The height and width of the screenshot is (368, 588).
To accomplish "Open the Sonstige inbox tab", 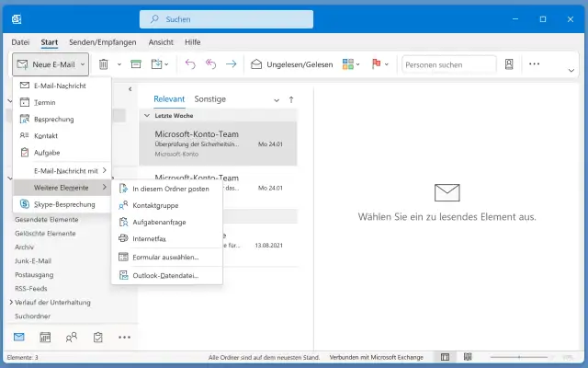I will [210, 98].
